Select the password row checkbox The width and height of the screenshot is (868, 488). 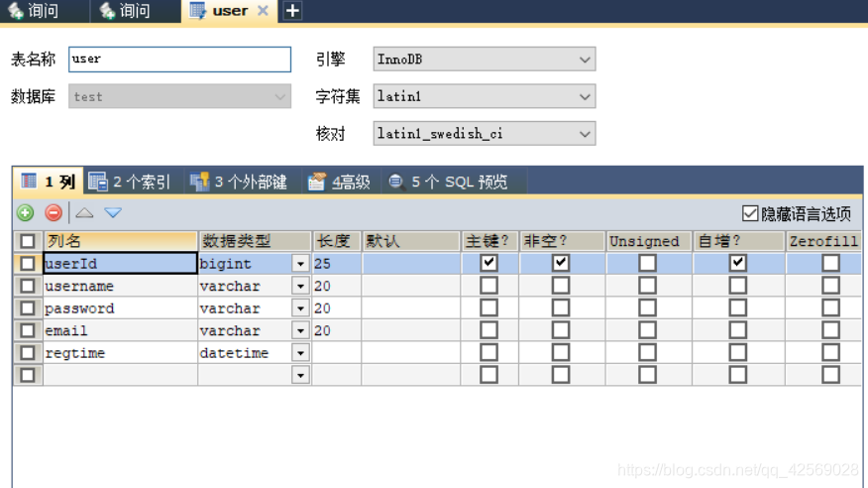coord(27,308)
